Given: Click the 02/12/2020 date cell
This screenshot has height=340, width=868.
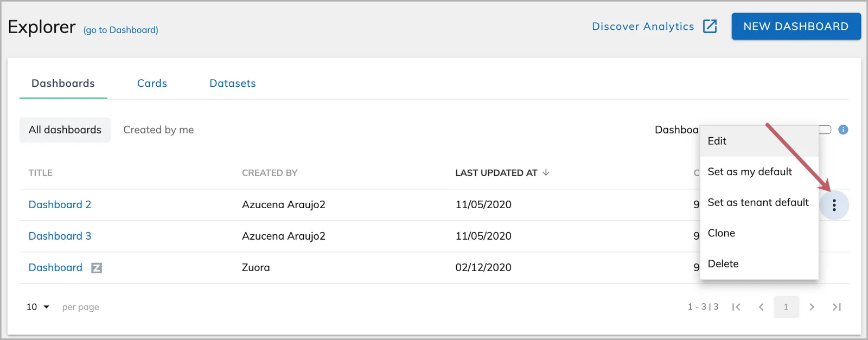Looking at the screenshot, I should (483, 268).
